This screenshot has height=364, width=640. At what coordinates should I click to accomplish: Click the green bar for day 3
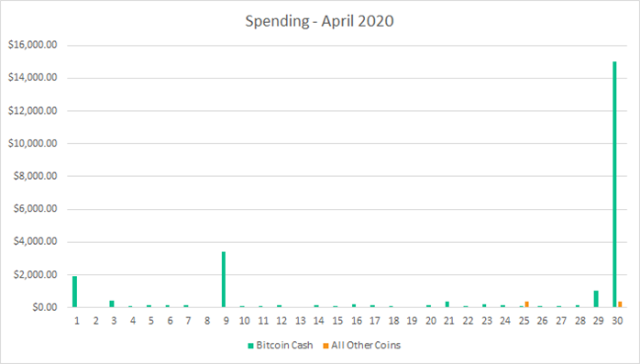point(112,304)
